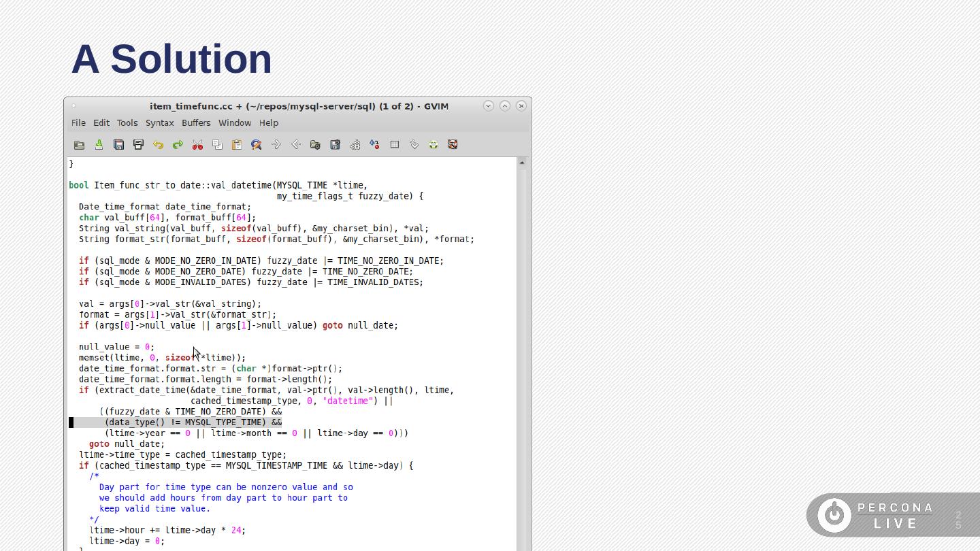This screenshot has height=551, width=980.
Task: Copy selection using the toolbar icon
Action: pos(217,145)
